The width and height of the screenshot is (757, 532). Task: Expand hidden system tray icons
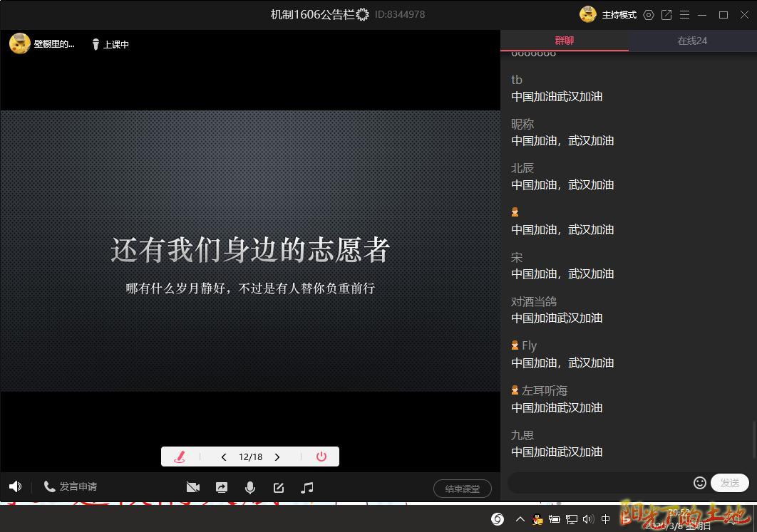(520, 519)
